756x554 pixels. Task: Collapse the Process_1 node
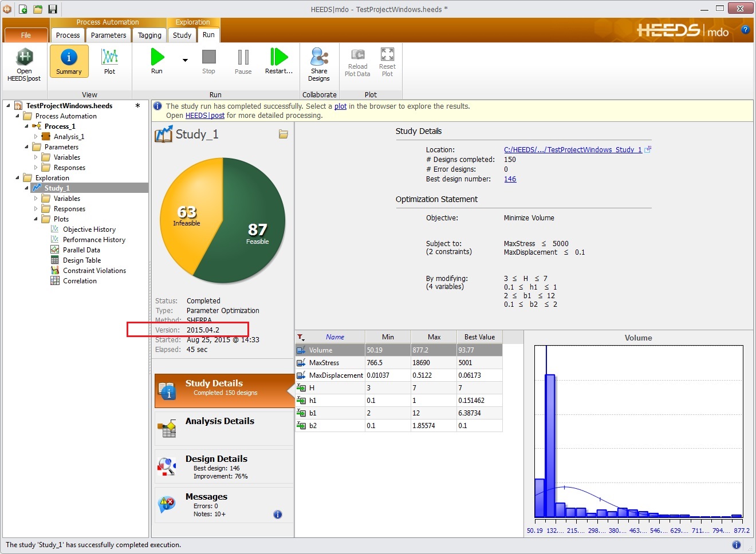26,126
